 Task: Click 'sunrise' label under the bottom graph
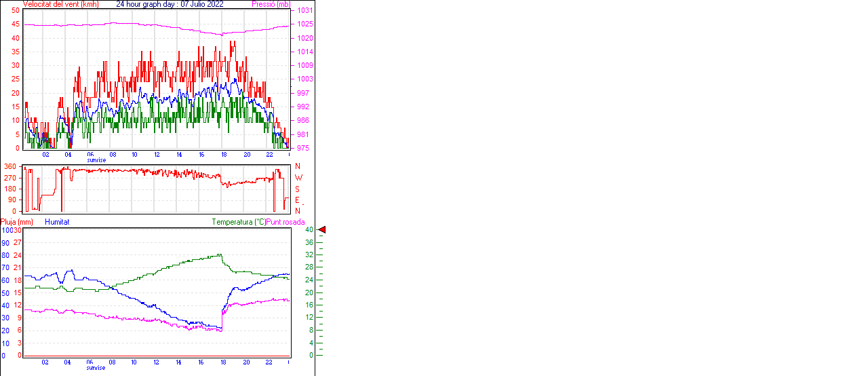point(96,368)
